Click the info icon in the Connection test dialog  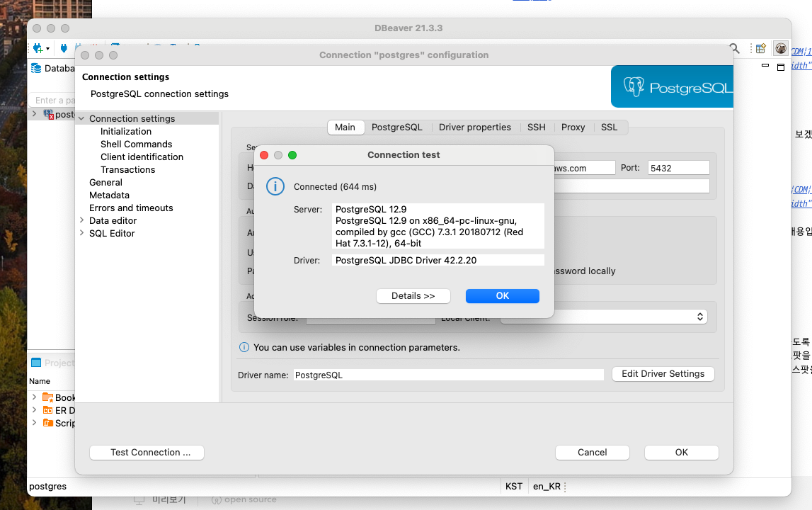[275, 186]
